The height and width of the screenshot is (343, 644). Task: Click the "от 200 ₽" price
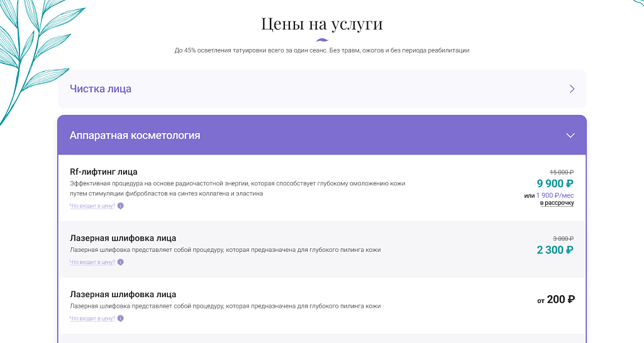pyautogui.click(x=555, y=300)
